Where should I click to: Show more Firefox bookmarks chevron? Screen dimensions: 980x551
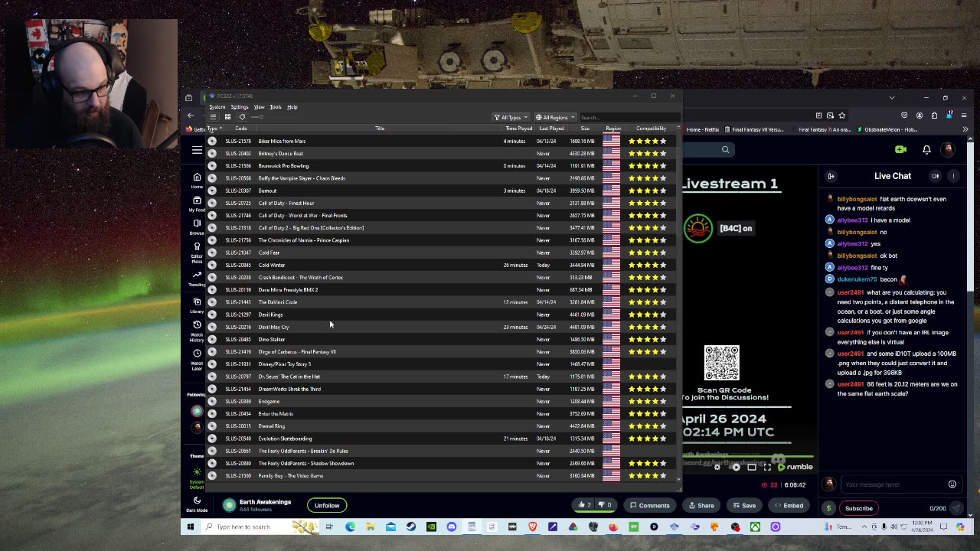(965, 129)
